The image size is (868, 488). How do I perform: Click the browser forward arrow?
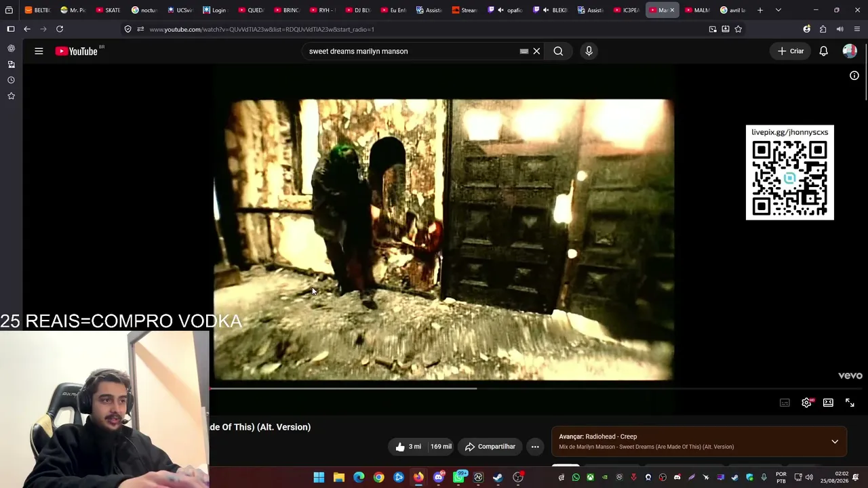point(43,29)
